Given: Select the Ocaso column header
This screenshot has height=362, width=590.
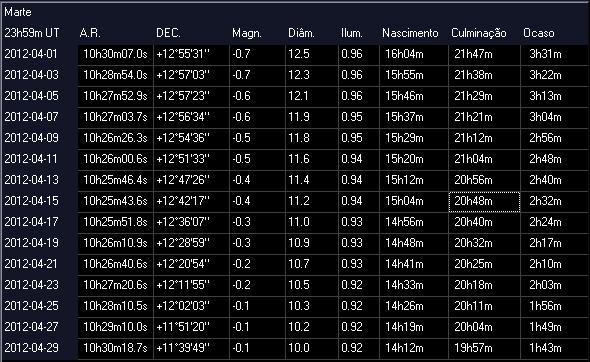Looking at the screenshot, I should click(x=538, y=33).
